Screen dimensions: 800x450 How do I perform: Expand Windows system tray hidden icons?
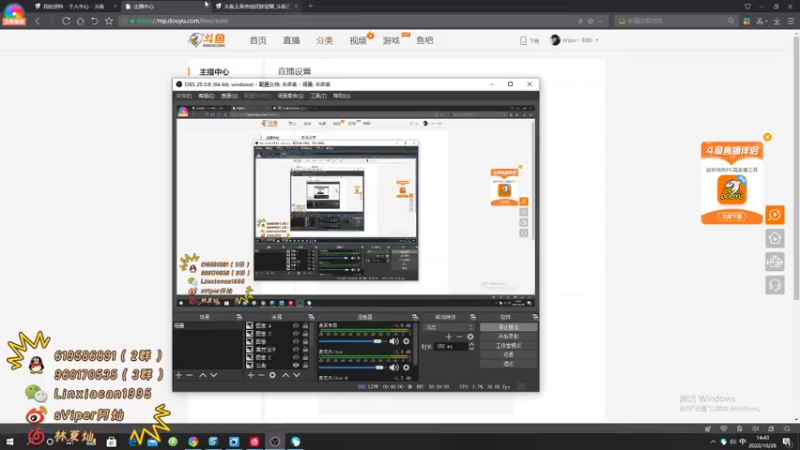point(713,442)
